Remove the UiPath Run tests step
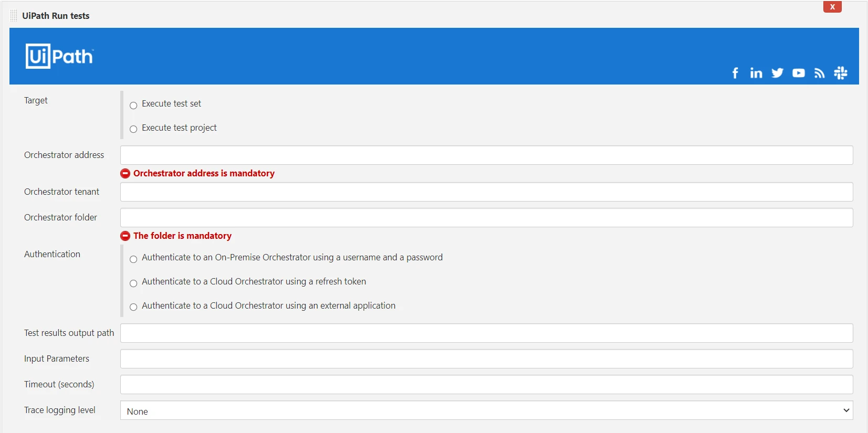The height and width of the screenshot is (433, 868). pos(832,7)
